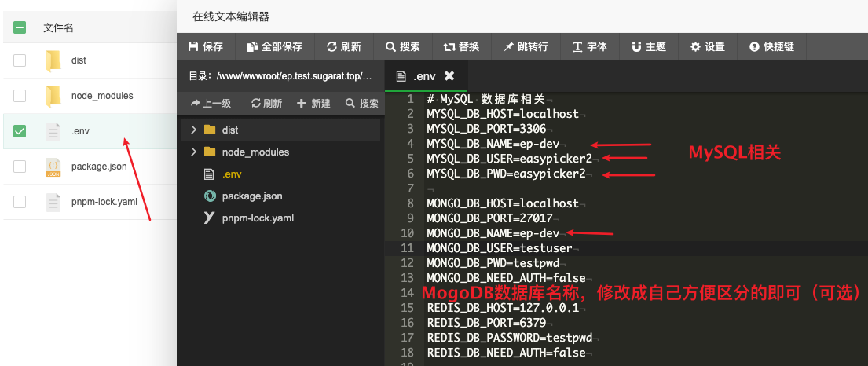The image size is (868, 366).
Task: Click line MYSQL_DB_NAME=ep-dev
Action: [x=493, y=144]
